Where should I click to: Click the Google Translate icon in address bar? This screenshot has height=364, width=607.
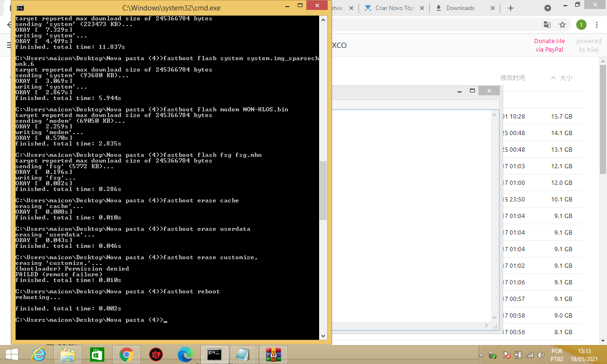(547, 25)
